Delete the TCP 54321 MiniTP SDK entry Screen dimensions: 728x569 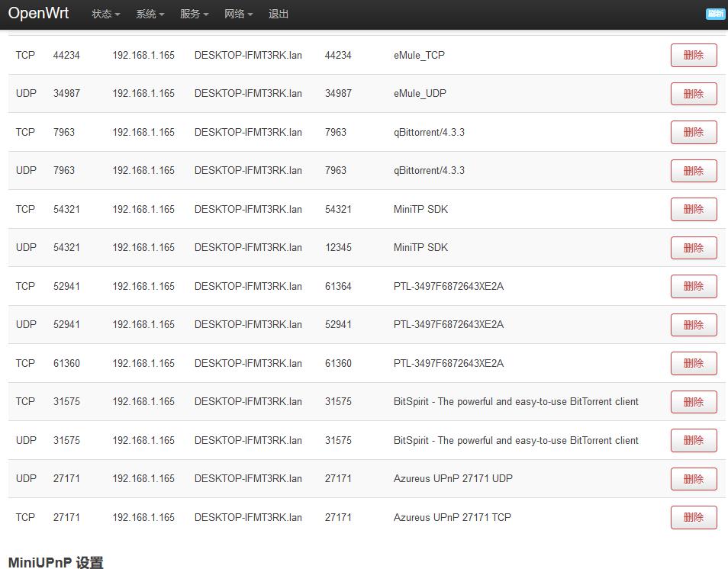(x=693, y=210)
